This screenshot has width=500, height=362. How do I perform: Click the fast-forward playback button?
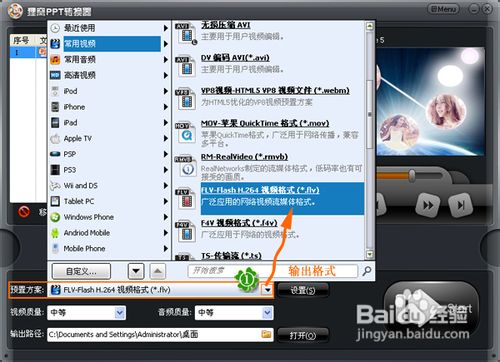[x=428, y=205]
